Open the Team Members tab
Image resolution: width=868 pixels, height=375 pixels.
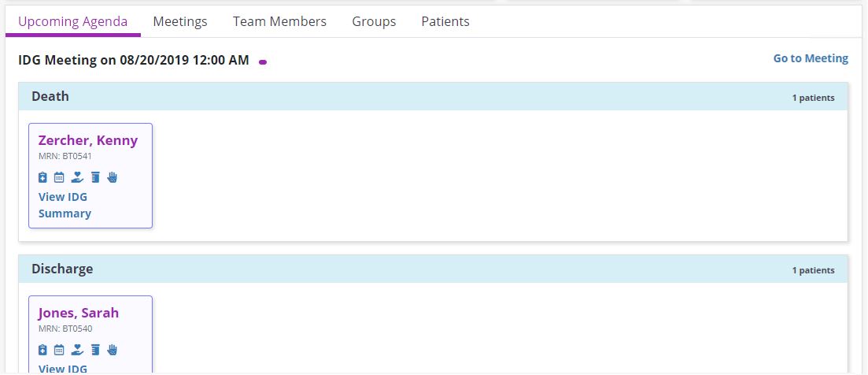279,21
